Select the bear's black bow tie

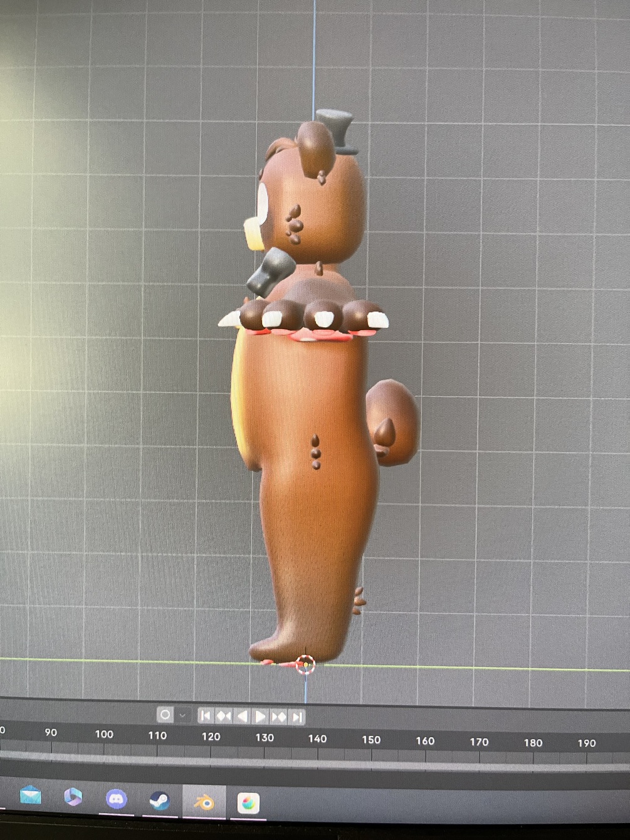point(270,272)
